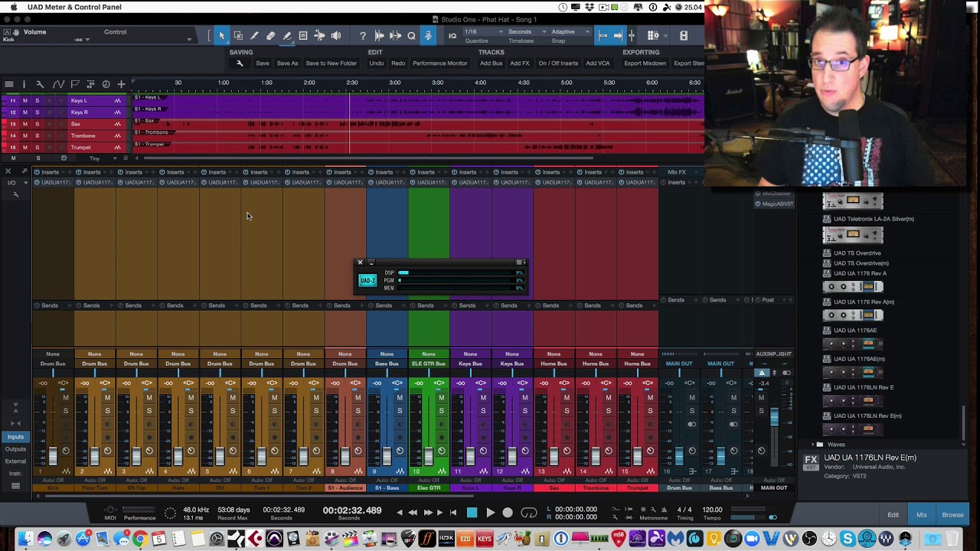Click Export Mixdown
This screenshot has height=551, width=980.
(645, 64)
